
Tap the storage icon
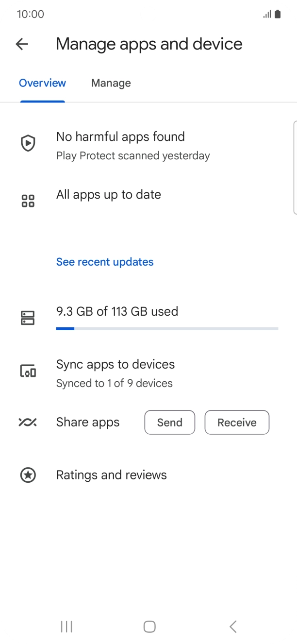(28, 318)
